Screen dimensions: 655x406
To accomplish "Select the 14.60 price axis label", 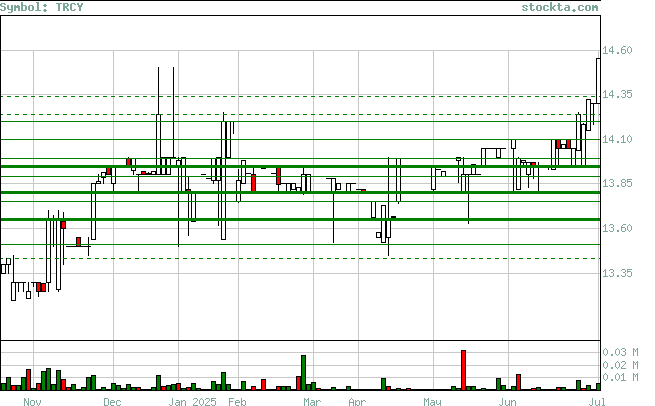I will click(x=617, y=51).
